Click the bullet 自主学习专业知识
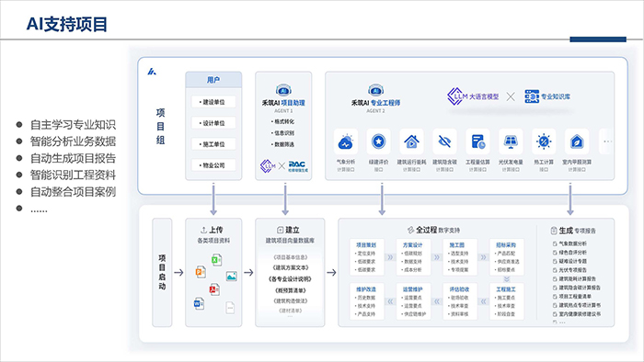Viewport: 644px width, 362px height. (x=73, y=125)
